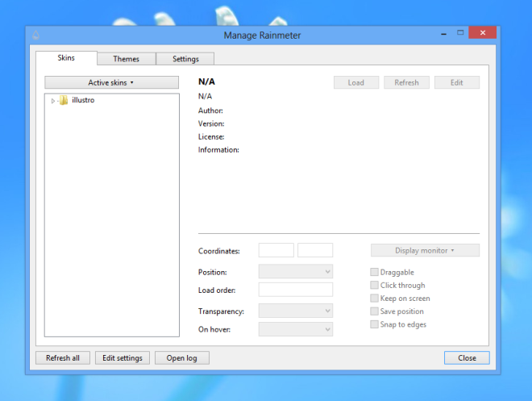Click the Manage Rainmeter title text
532x401 pixels.
[262, 36]
